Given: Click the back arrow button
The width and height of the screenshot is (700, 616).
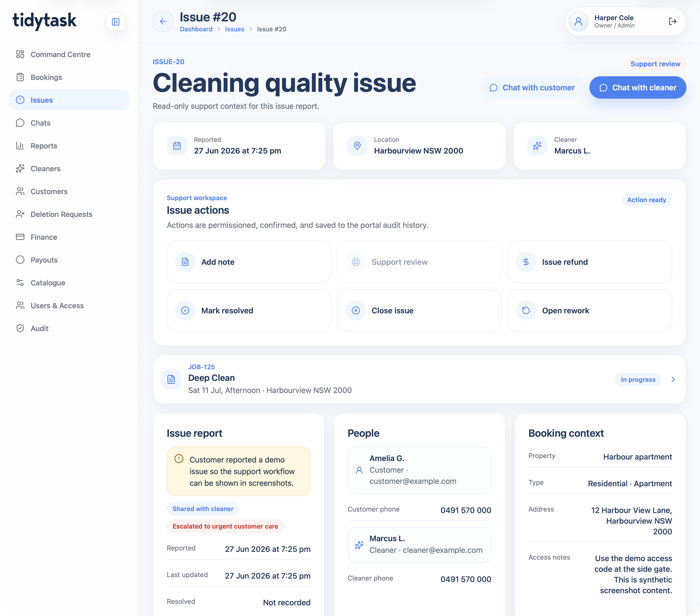Looking at the screenshot, I should (163, 22).
